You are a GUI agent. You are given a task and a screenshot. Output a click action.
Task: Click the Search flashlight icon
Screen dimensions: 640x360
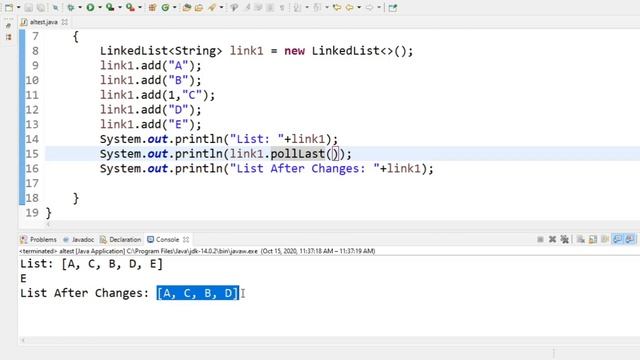211,7
